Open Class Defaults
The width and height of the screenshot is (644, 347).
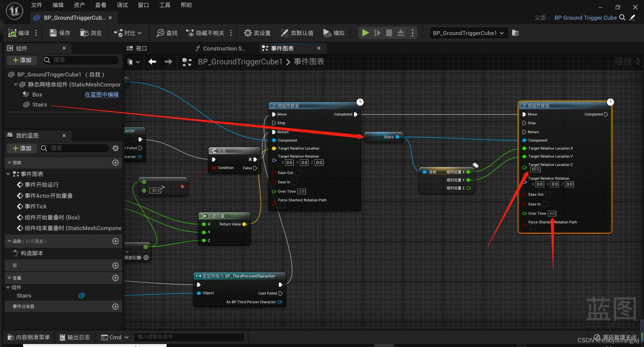pyautogui.click(x=297, y=33)
